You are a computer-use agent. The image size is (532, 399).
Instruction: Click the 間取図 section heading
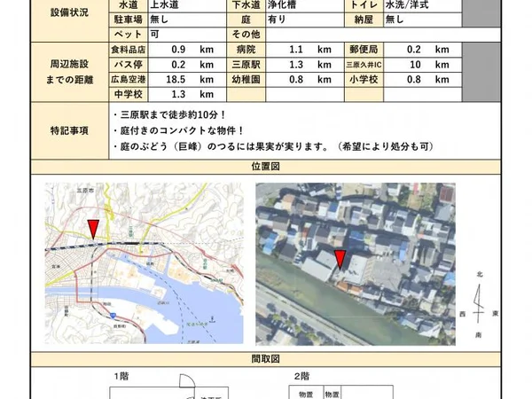coord(266,359)
